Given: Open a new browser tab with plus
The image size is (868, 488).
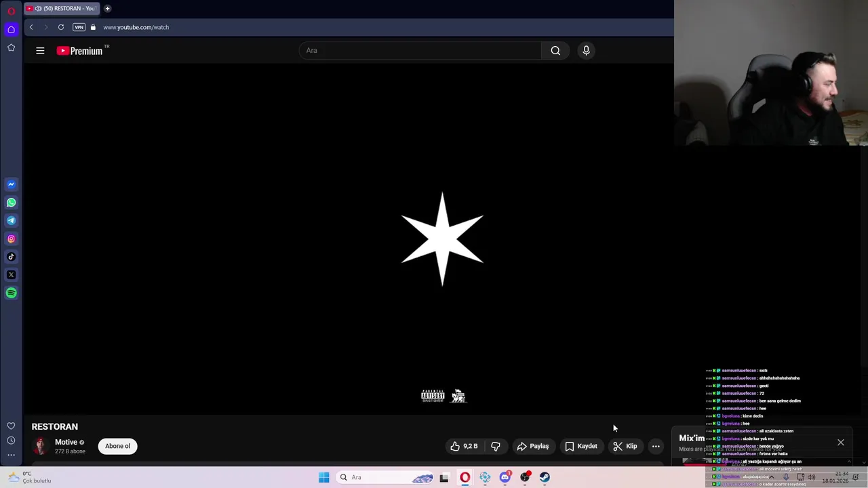Looking at the screenshot, I should coord(107,9).
